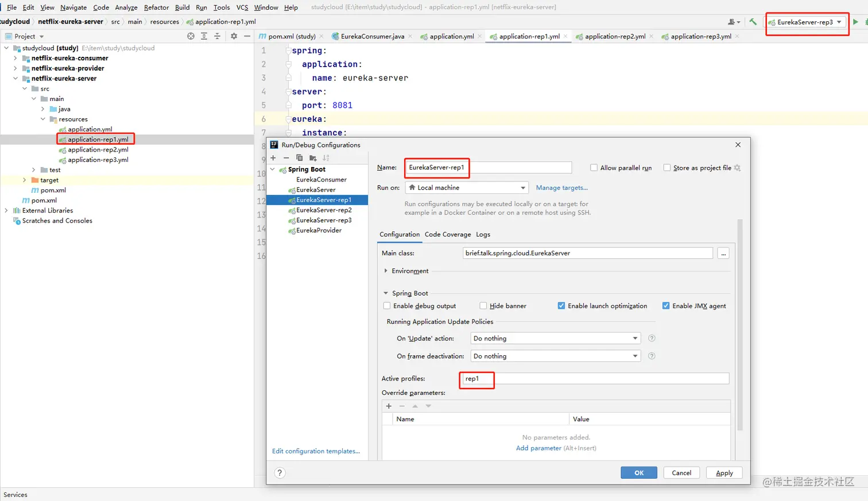The width and height of the screenshot is (868, 501).
Task: Enable Store as project file checkbox
Action: (666, 168)
